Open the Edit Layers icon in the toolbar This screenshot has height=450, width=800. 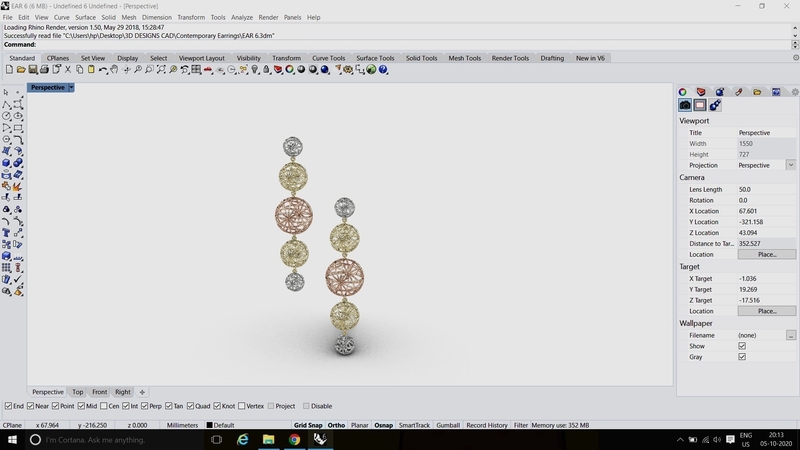point(278,69)
